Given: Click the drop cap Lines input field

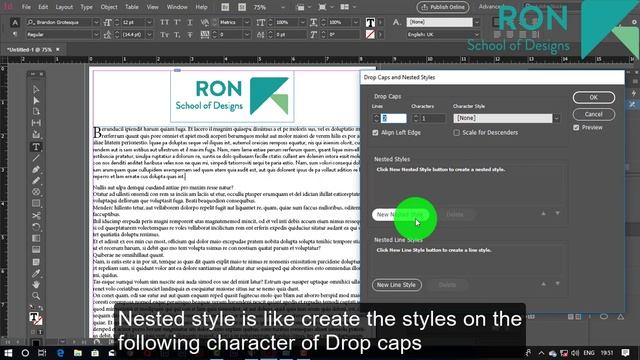Looking at the screenshot, I should click(393, 118).
